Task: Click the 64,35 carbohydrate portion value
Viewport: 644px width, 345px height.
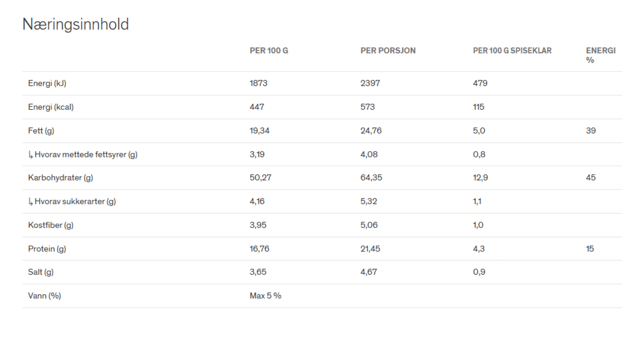Action: click(x=371, y=178)
